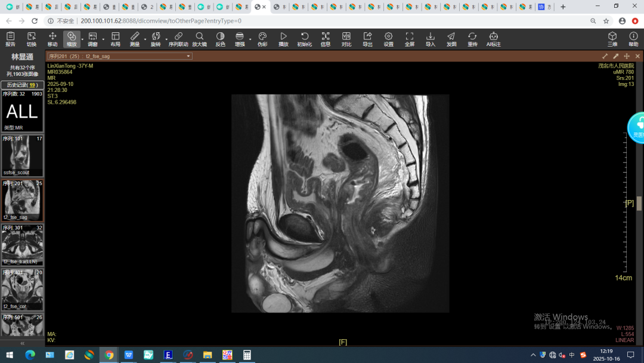Open the dropdown arrow beside 测量
The width and height of the screenshot is (644, 363).
pyautogui.click(x=145, y=39)
